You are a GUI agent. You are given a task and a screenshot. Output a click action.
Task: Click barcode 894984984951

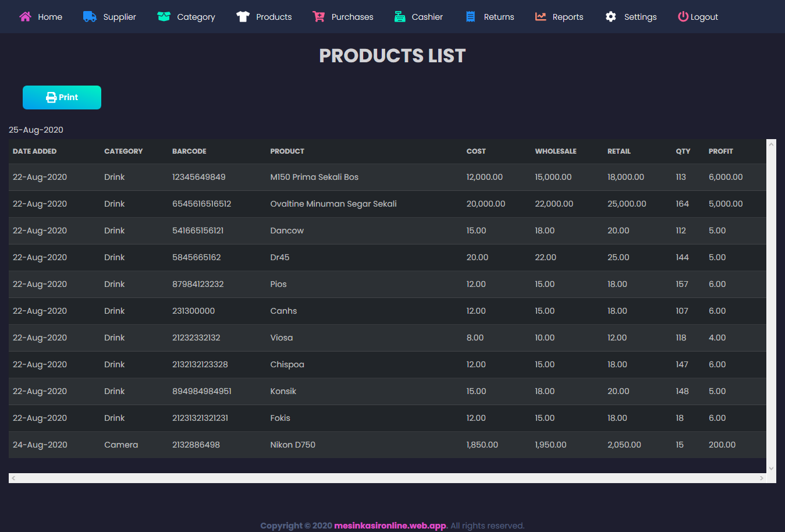(202, 391)
